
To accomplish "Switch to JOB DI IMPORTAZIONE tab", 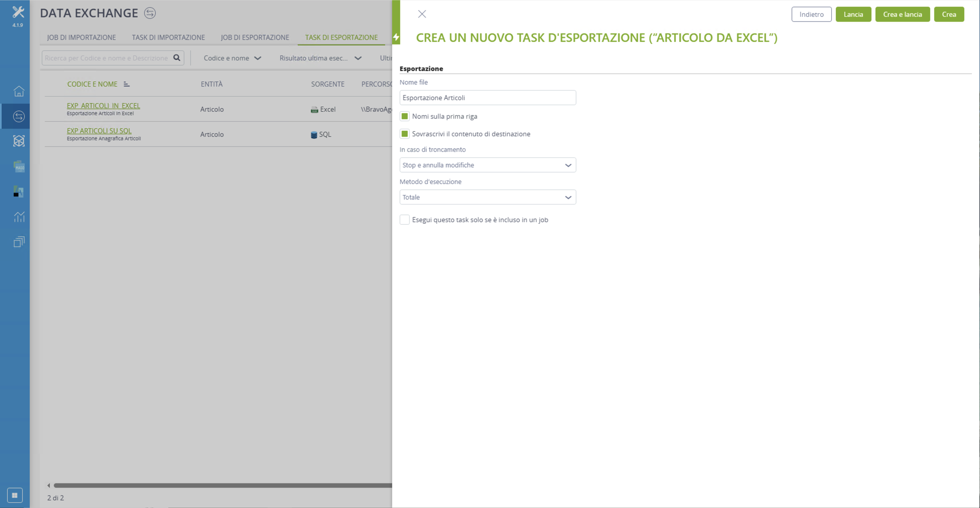I will [81, 37].
